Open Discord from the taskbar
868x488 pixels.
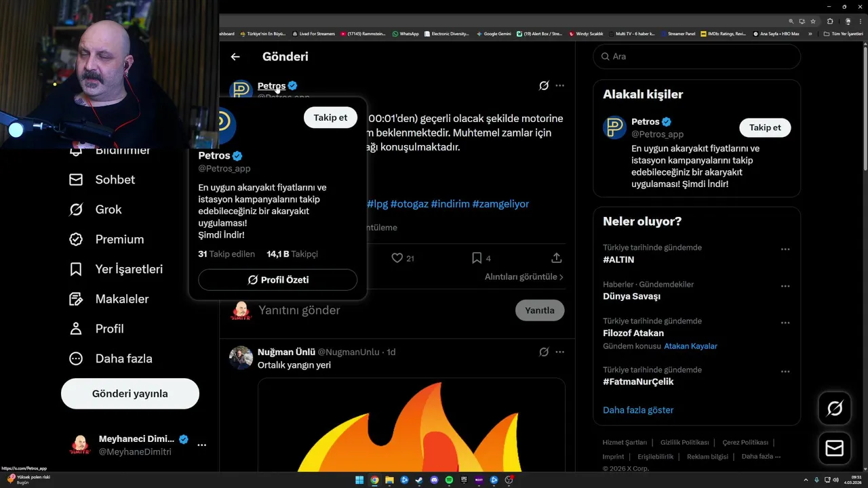click(434, 480)
